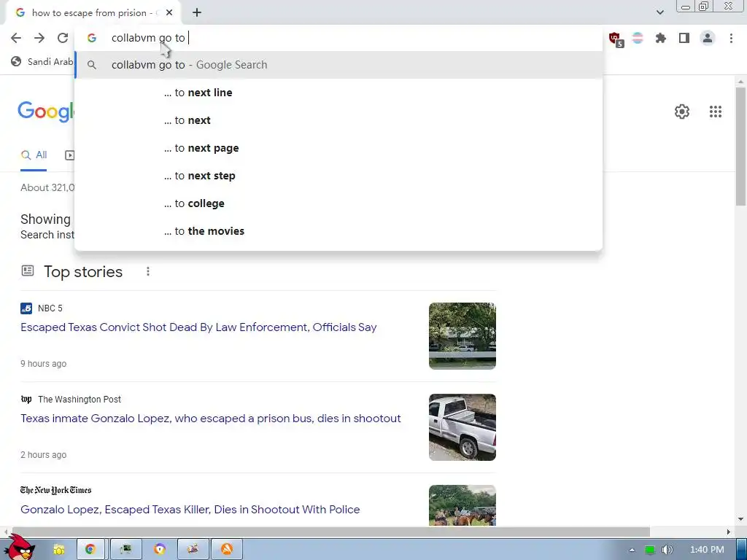Open the Chrome three-dot menu
The height and width of the screenshot is (560, 747).
(x=731, y=38)
